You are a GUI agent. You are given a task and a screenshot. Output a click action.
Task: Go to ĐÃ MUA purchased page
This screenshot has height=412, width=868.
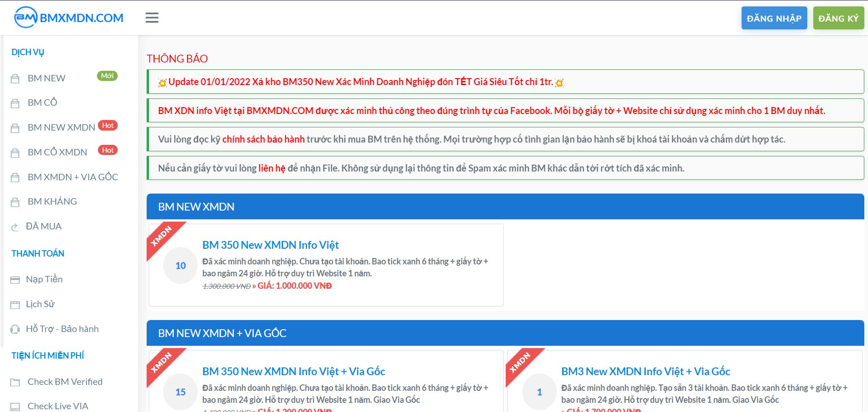[44, 226]
